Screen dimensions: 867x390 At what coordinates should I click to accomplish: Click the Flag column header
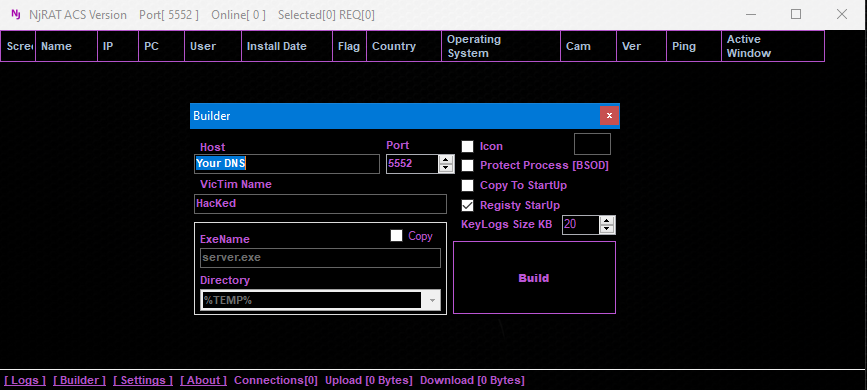(x=349, y=46)
